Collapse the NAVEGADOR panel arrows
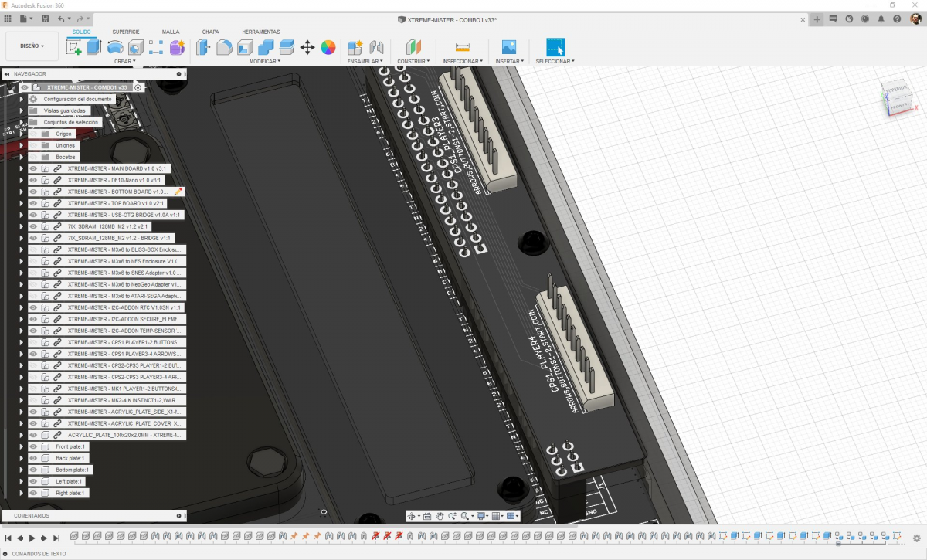Screen dimensions: 927x560 (6, 74)
